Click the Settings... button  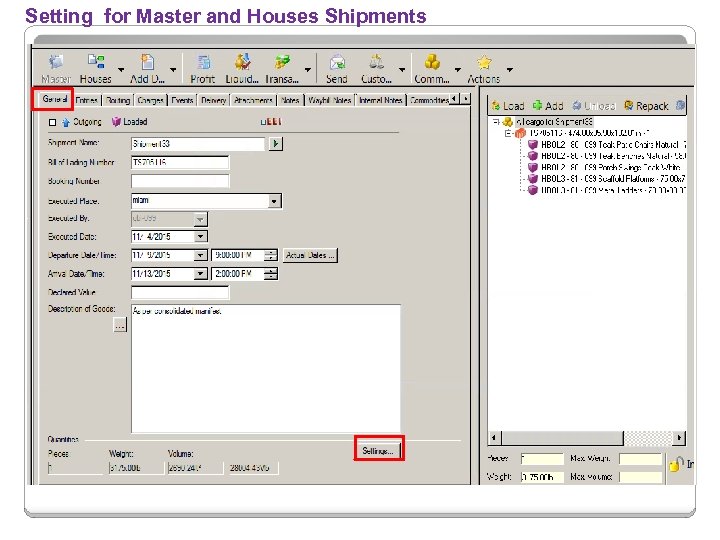click(378, 451)
